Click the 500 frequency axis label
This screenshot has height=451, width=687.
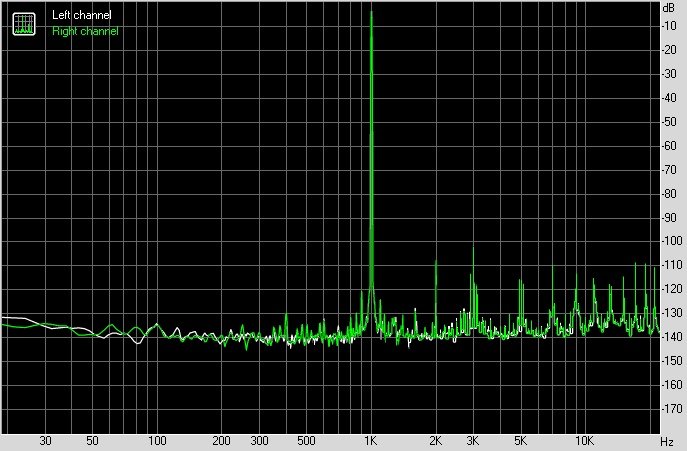[x=306, y=441]
